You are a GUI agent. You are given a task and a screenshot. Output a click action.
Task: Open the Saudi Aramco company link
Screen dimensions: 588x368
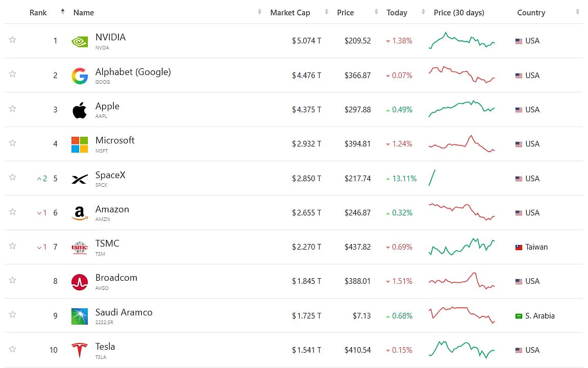(124, 312)
